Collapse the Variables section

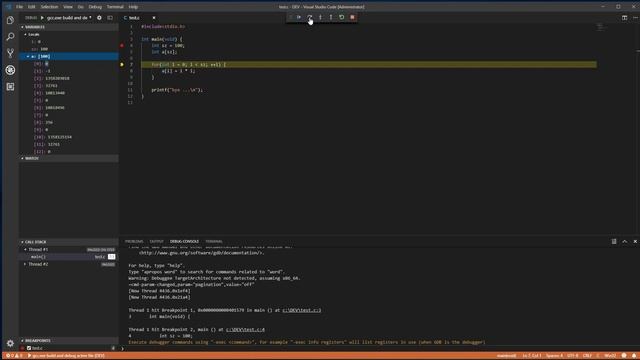[x=69, y=27]
